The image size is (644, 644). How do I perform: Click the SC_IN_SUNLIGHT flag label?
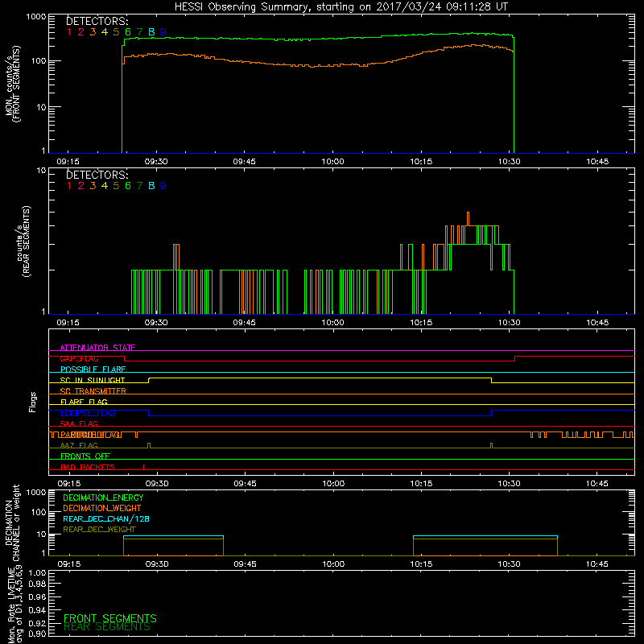click(93, 380)
